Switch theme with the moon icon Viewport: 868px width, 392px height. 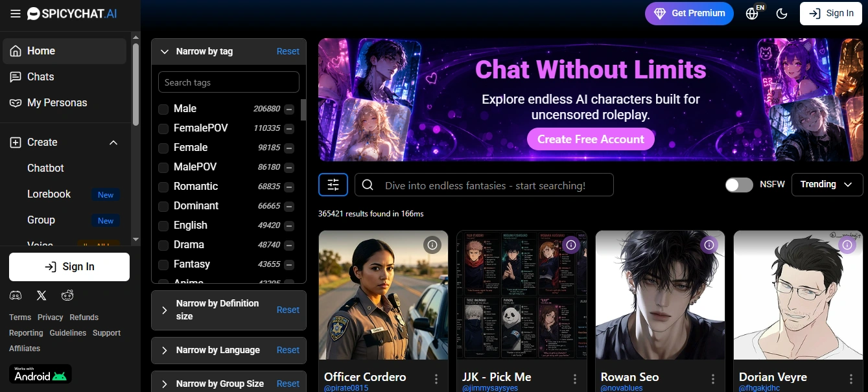click(782, 13)
